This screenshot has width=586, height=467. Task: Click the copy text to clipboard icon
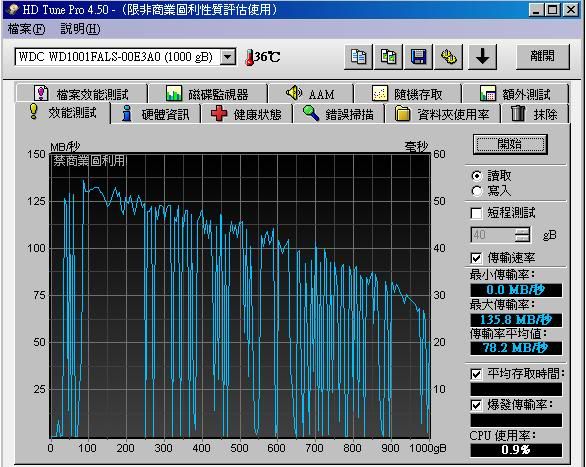(358, 57)
